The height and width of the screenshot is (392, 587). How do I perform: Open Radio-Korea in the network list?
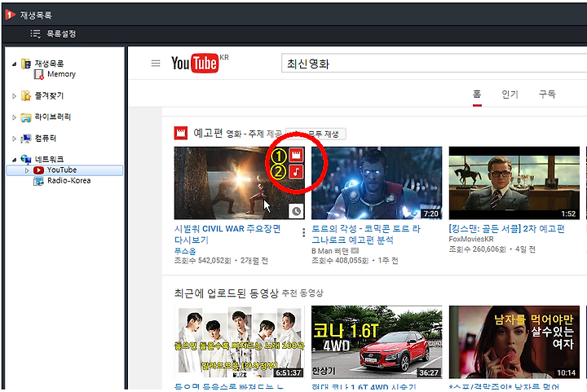[x=68, y=181]
